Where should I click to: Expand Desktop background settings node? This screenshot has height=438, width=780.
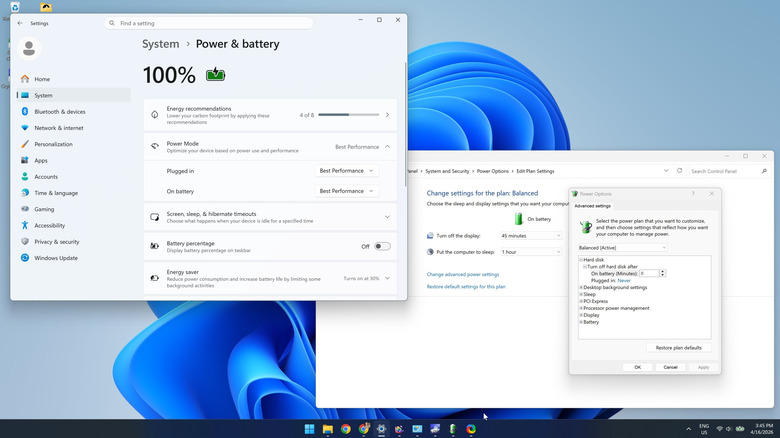point(581,288)
